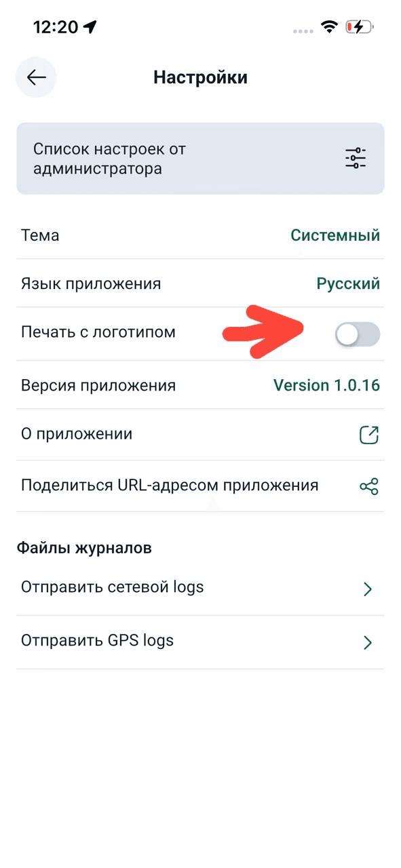This screenshot has height=868, width=401.
Task: Open Список настроек от администратора
Action: [200, 159]
